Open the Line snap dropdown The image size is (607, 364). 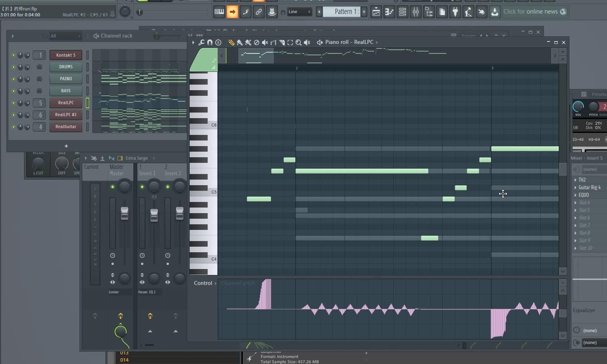click(300, 12)
